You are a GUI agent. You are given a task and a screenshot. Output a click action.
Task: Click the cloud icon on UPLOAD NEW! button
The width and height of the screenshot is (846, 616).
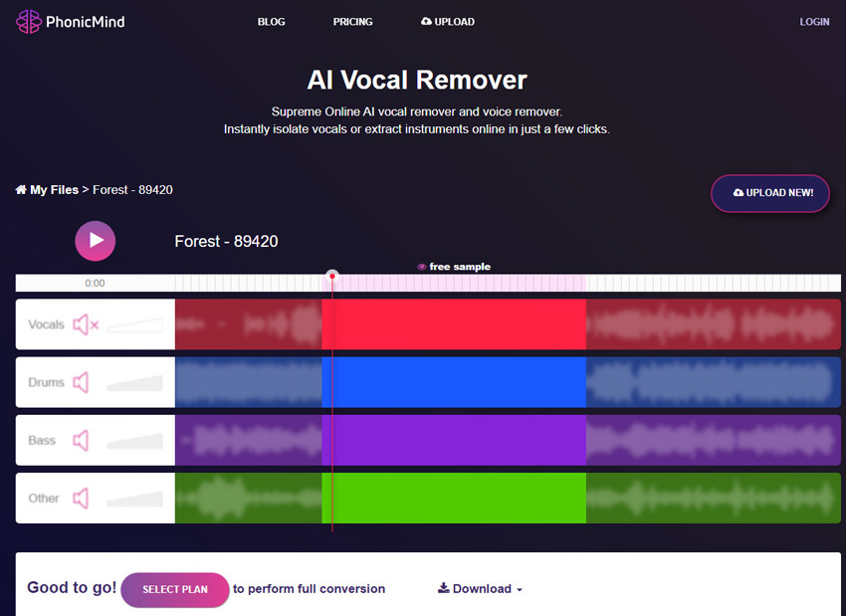pos(739,193)
